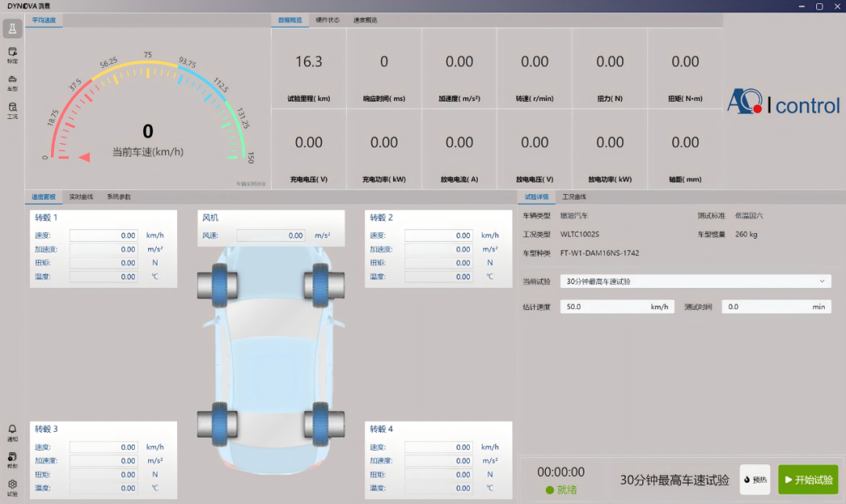Viewport: 846px width, 504px height.
Task: Open the 试验 gear settings icon
Action: tap(12, 488)
